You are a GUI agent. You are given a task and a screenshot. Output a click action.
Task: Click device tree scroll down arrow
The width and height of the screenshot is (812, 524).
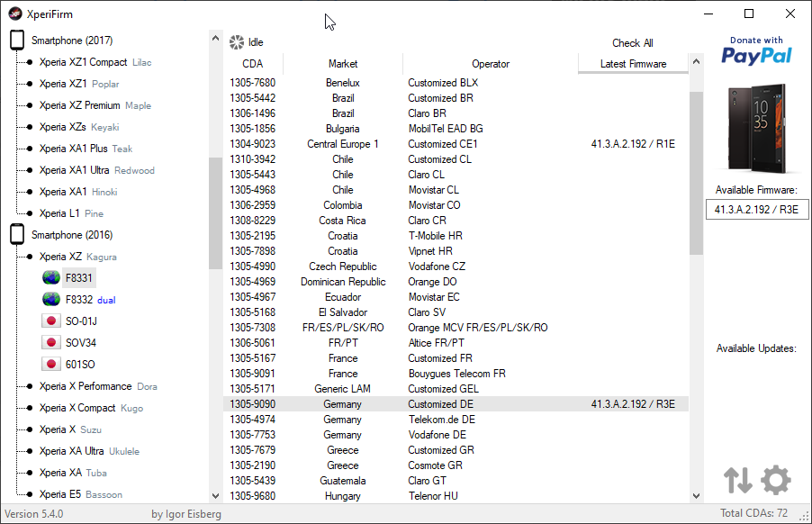pyautogui.click(x=215, y=496)
